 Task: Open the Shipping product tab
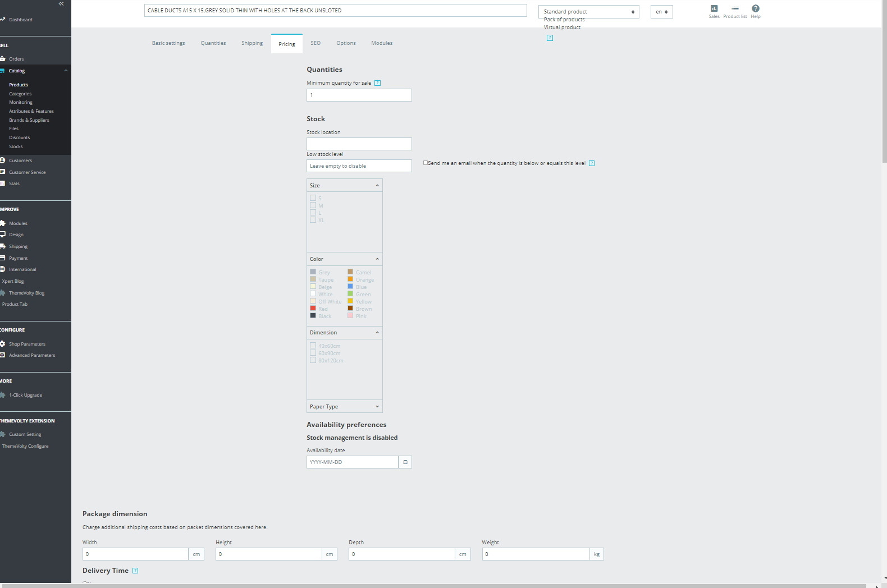[x=252, y=43]
